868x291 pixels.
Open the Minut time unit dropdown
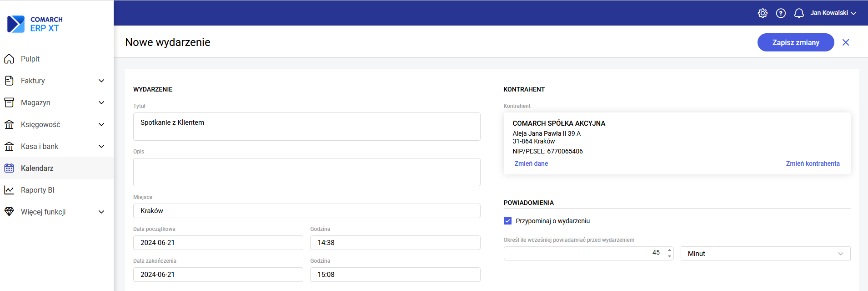765,254
